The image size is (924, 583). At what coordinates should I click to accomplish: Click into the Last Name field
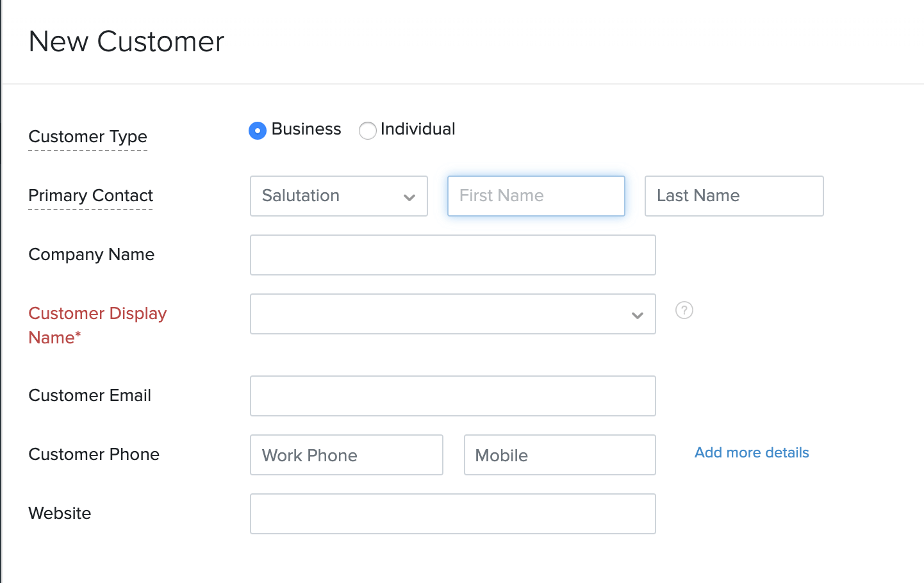[x=734, y=196]
